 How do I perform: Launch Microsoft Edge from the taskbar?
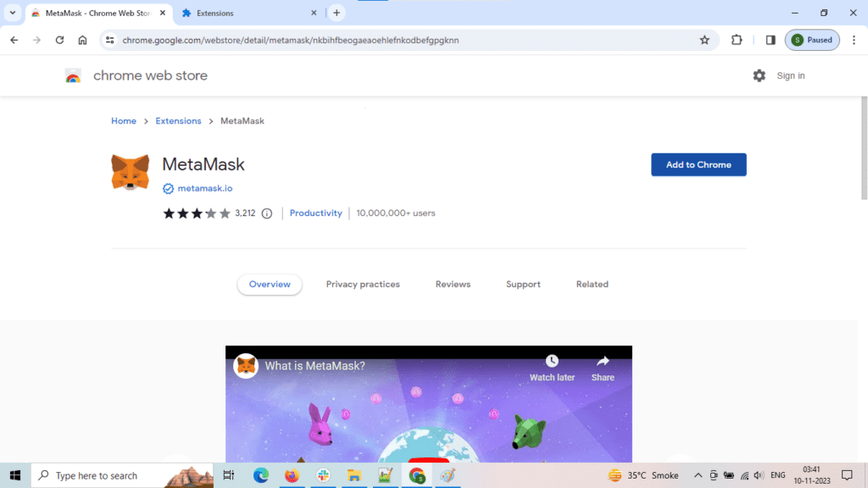point(261,475)
